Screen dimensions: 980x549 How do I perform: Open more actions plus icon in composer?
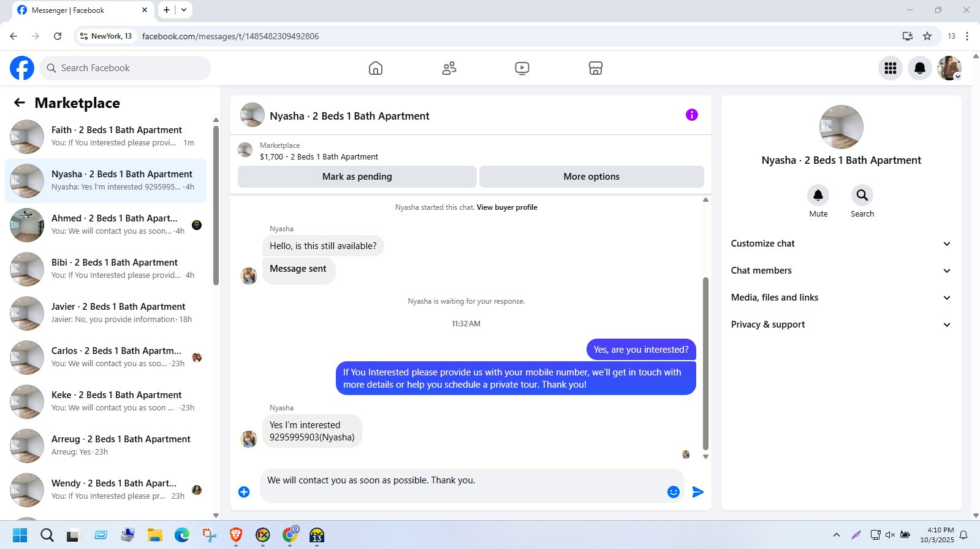point(244,492)
